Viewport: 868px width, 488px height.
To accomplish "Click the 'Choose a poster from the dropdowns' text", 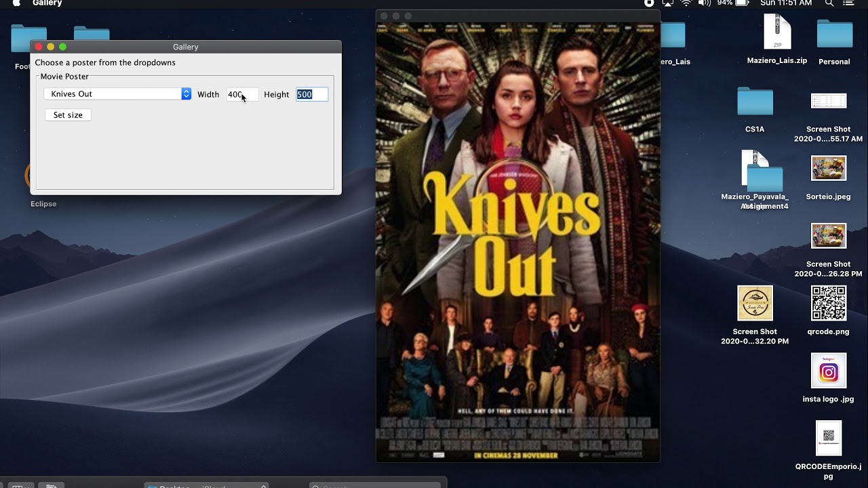I will click(105, 62).
